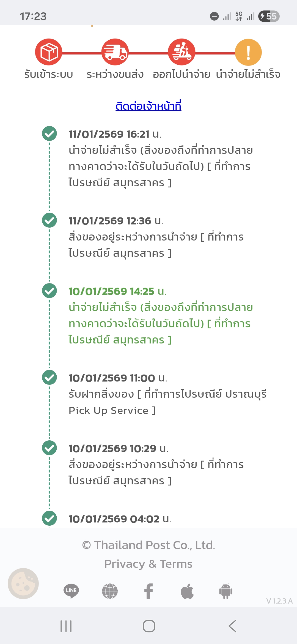Open Privacy & Terms link

pos(148,564)
